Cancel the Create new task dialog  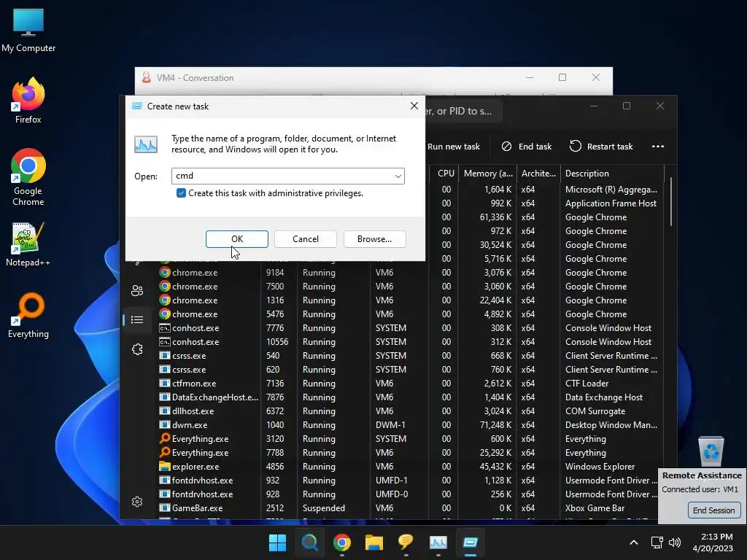pyautogui.click(x=306, y=239)
